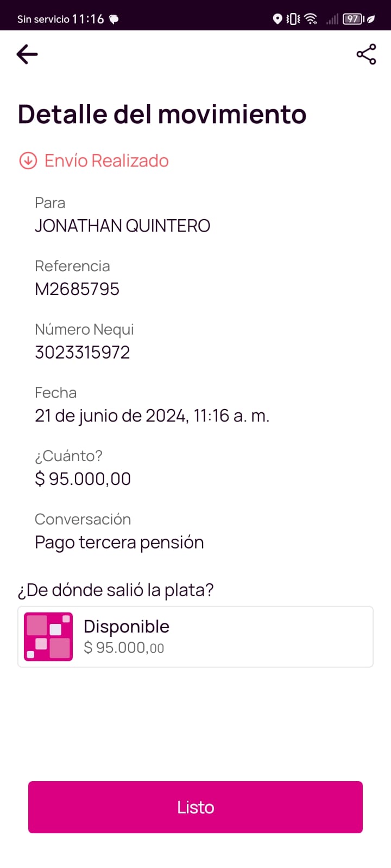391x868 pixels.
Task: Click the Envío Realizado down-arrow circle icon
Action: click(28, 161)
